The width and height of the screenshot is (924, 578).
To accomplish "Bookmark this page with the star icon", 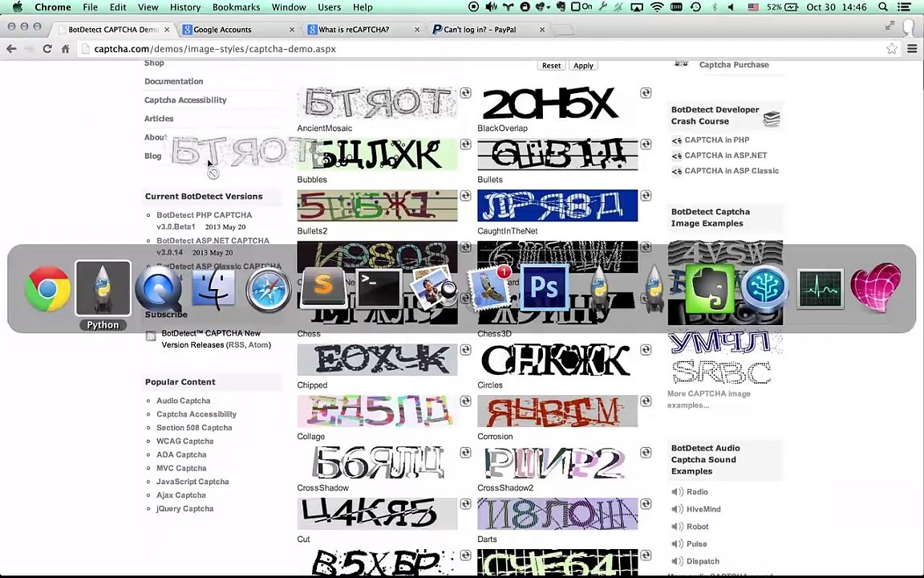I will pyautogui.click(x=892, y=49).
